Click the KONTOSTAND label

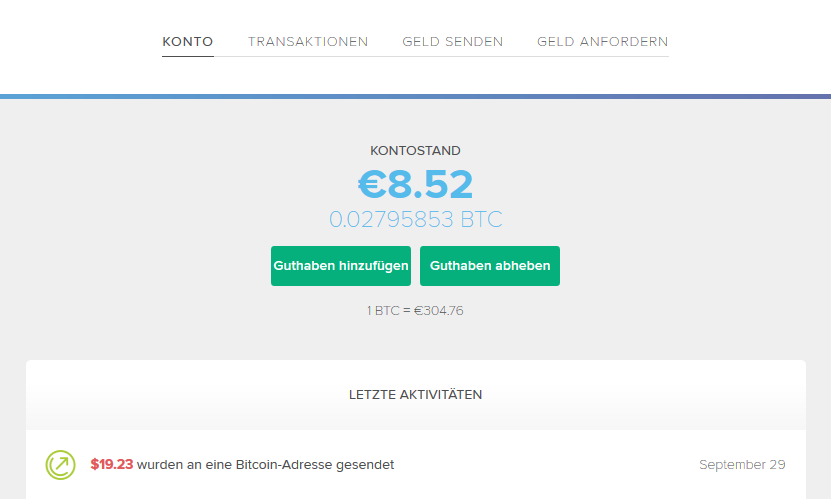pos(415,151)
